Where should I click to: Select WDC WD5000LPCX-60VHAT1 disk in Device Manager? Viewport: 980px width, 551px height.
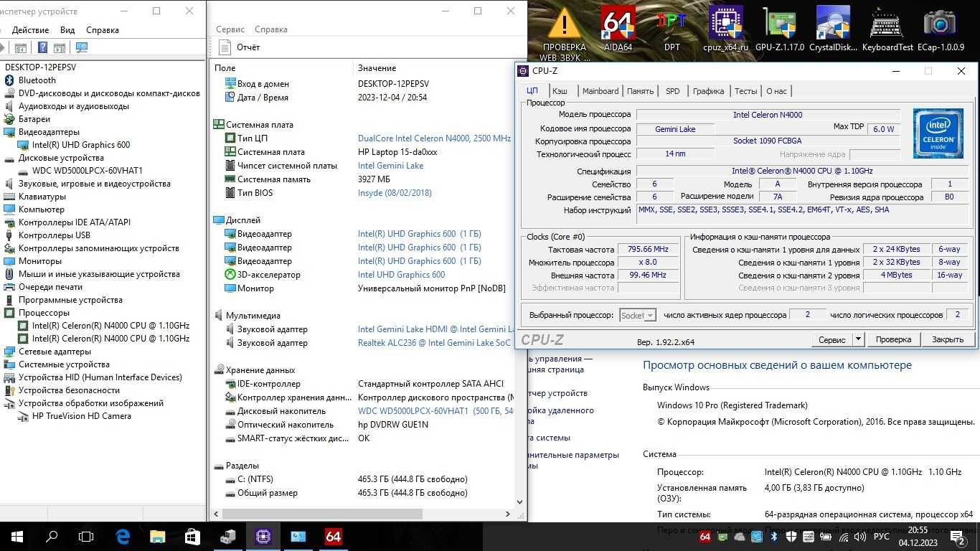point(87,171)
